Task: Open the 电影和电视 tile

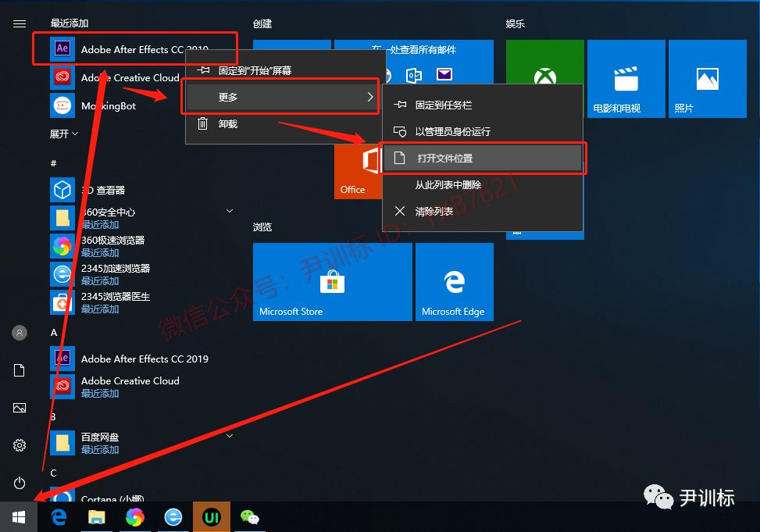Action: pos(626,79)
